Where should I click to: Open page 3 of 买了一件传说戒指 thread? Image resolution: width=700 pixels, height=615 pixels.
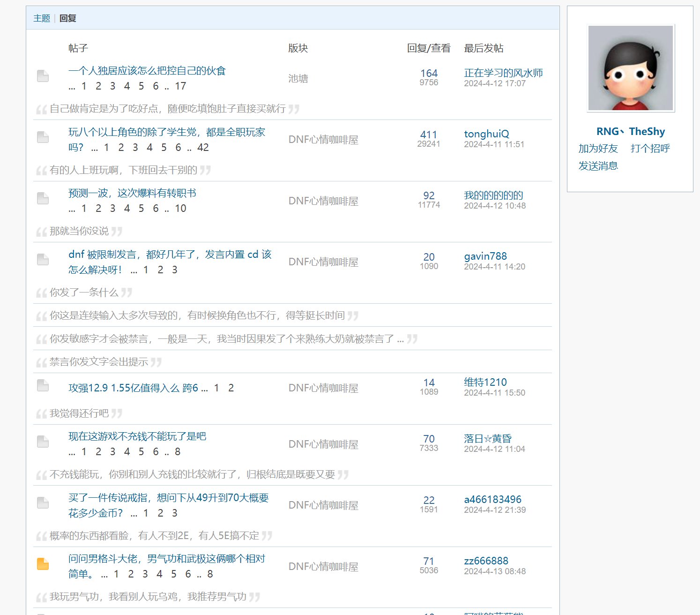[175, 513]
